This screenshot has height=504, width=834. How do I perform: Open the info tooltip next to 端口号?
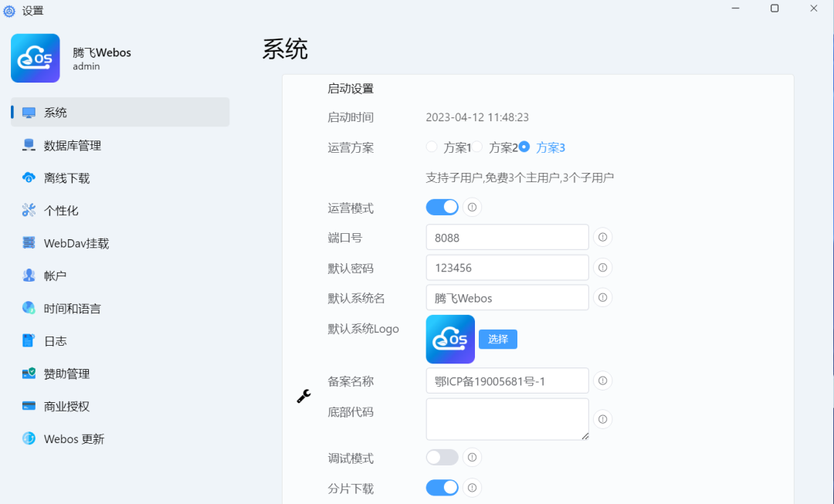tap(602, 237)
